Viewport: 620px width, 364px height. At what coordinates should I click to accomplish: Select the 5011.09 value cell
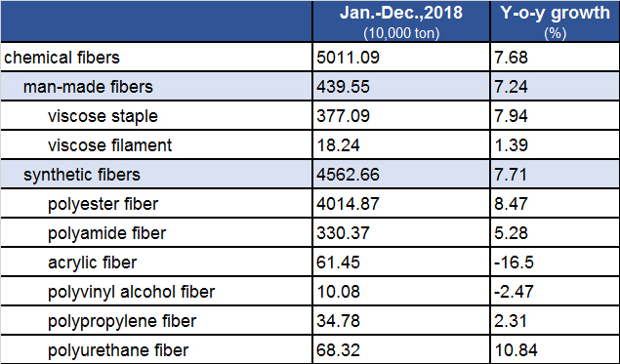tap(401, 58)
